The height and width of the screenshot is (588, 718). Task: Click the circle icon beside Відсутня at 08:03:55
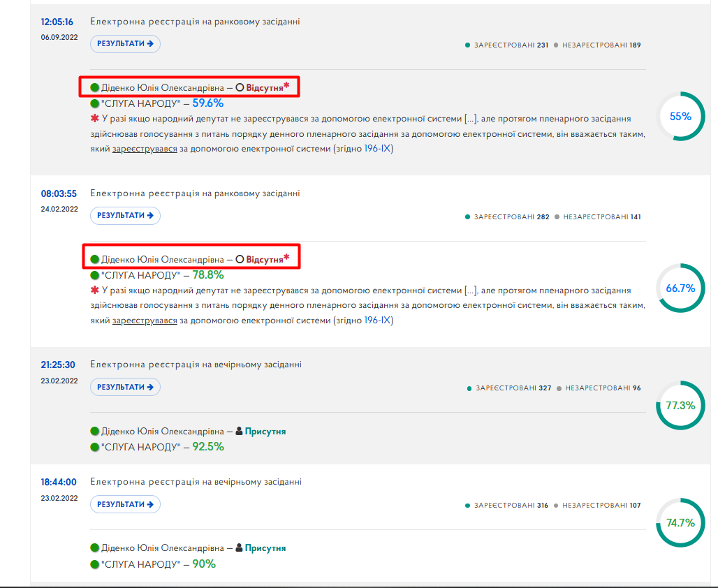pos(240,259)
